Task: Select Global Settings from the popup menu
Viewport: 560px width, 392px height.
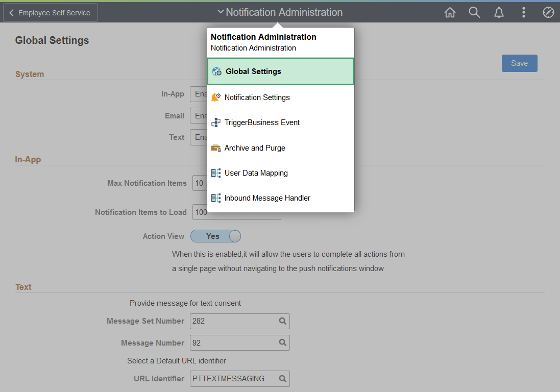Action: [x=254, y=71]
